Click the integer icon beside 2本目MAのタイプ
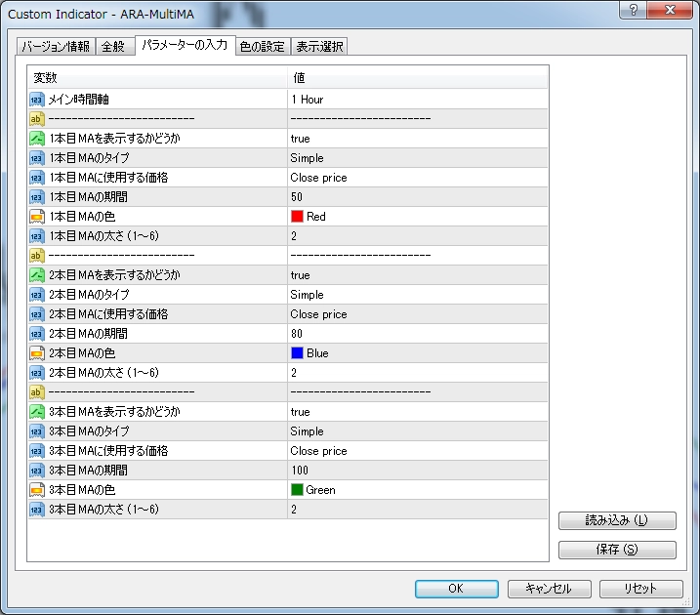 pos(37,295)
